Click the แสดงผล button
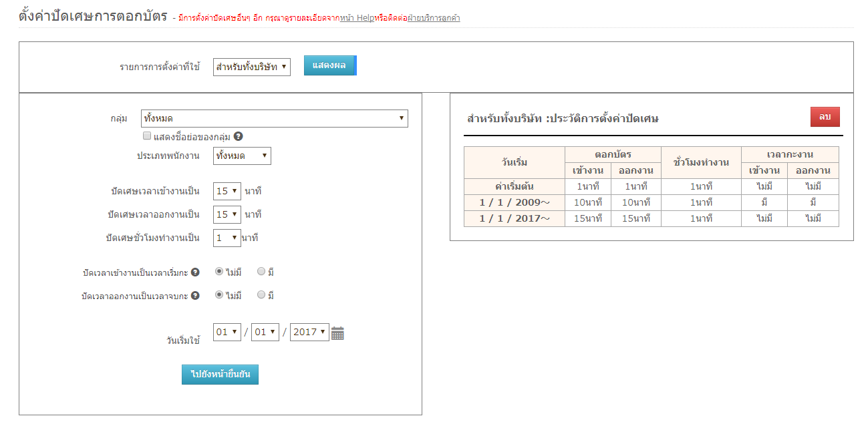The image size is (868, 430). 330,65
